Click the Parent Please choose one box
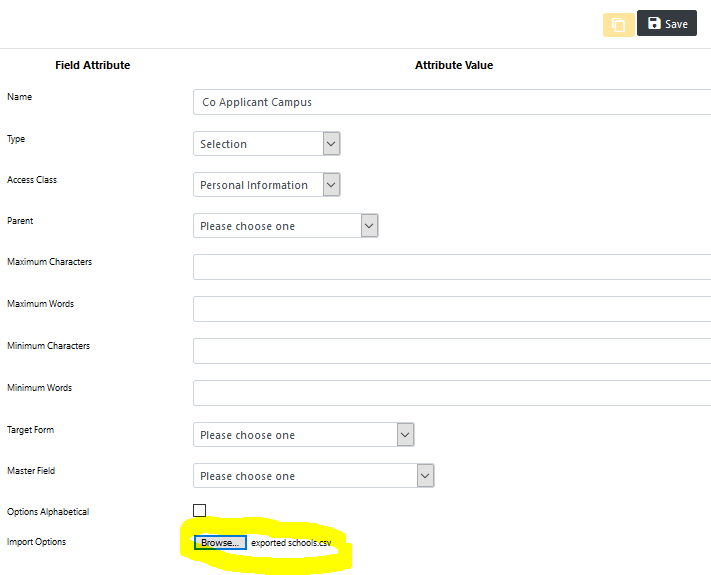This screenshot has height=575, width=711. point(286,226)
